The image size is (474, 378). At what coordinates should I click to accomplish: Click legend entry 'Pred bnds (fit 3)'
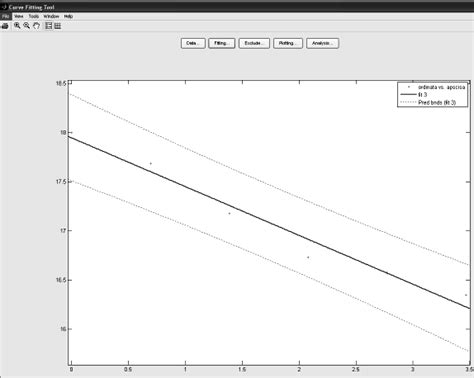click(x=437, y=102)
